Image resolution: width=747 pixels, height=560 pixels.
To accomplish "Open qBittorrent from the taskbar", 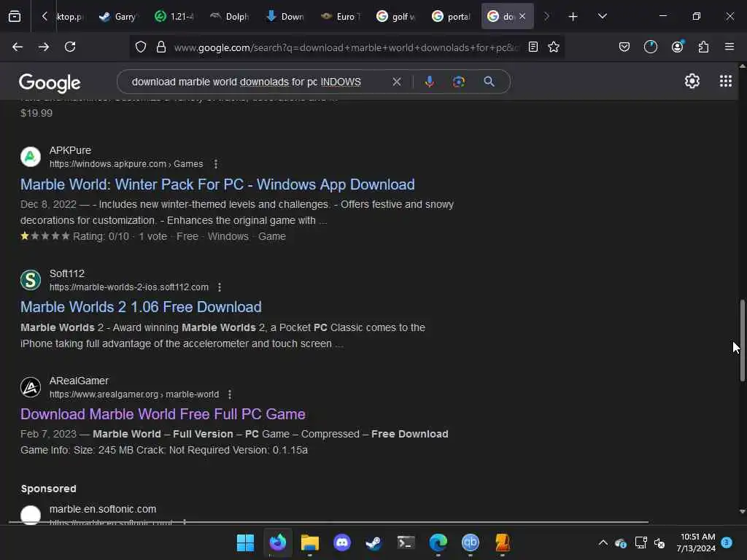I will (471, 542).
